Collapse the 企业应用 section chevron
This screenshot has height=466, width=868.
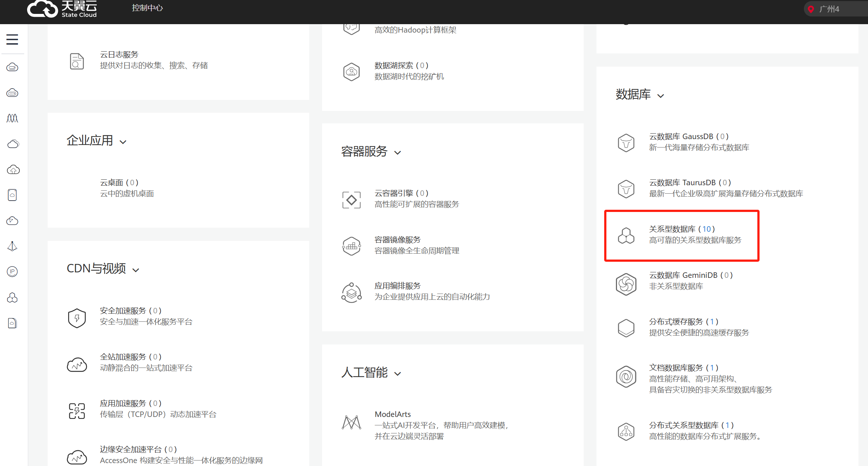[123, 142]
